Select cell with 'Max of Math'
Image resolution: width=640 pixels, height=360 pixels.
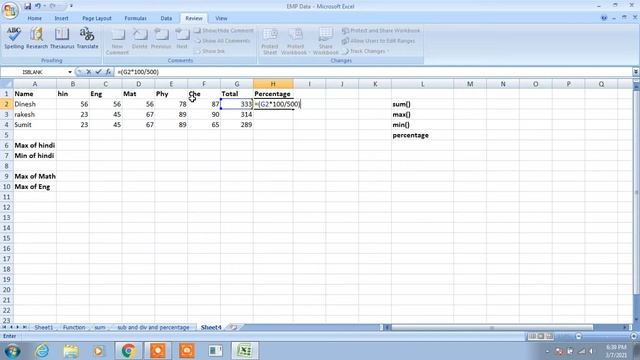35,176
